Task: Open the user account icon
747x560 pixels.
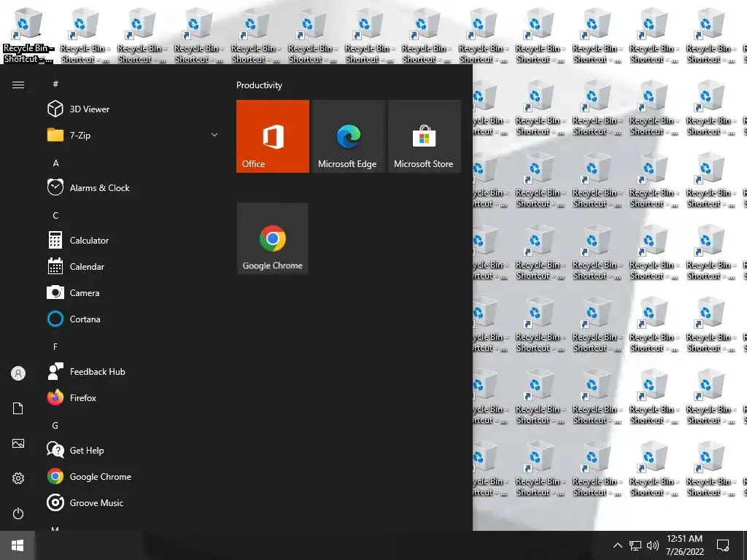Action: [x=18, y=373]
